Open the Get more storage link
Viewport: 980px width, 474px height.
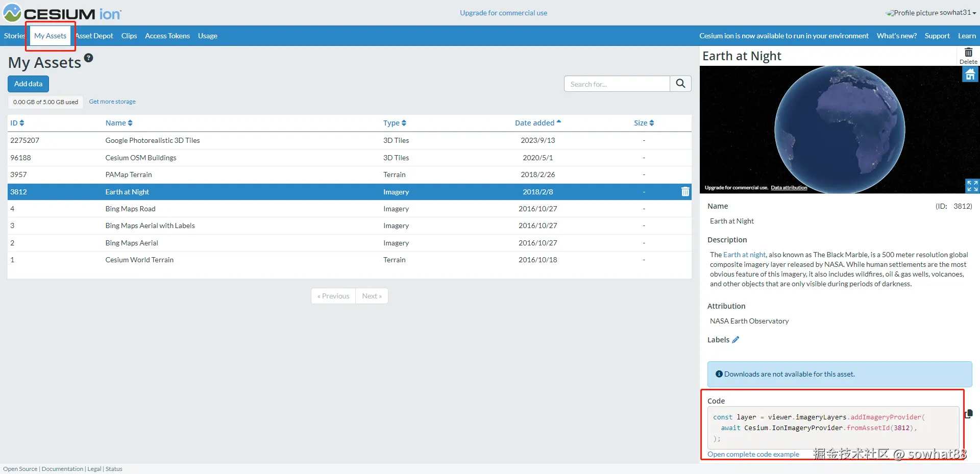pos(112,102)
